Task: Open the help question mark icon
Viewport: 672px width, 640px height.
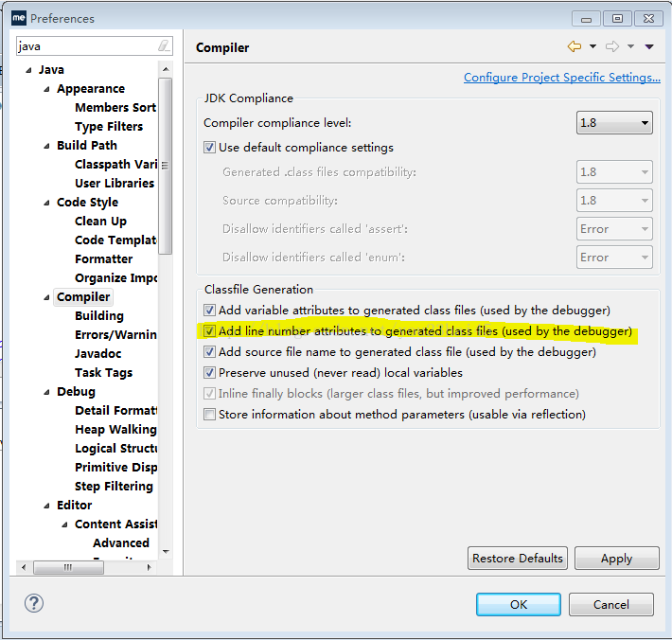Action: pyautogui.click(x=34, y=603)
